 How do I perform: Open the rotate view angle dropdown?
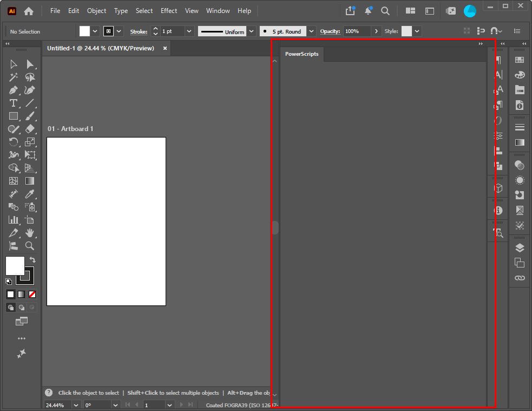pos(115,405)
